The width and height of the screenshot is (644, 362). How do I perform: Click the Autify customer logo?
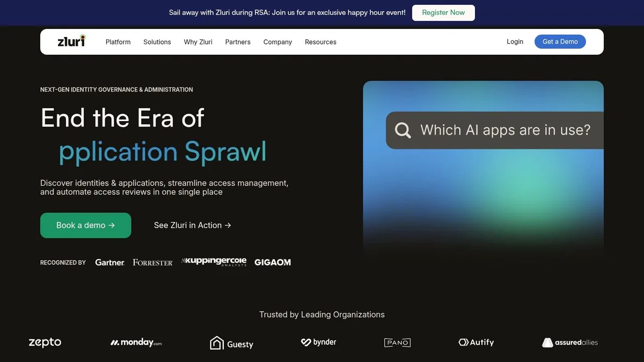coord(476,342)
